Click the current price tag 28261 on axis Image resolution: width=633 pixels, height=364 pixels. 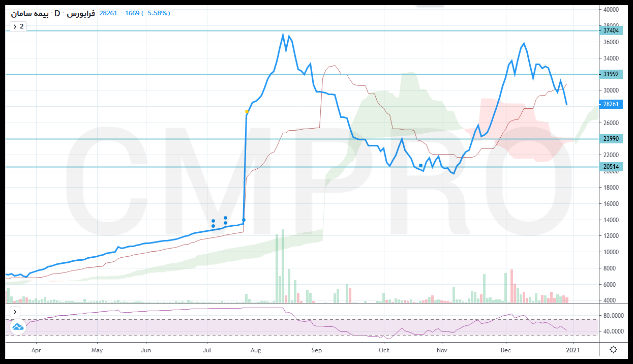(x=611, y=104)
